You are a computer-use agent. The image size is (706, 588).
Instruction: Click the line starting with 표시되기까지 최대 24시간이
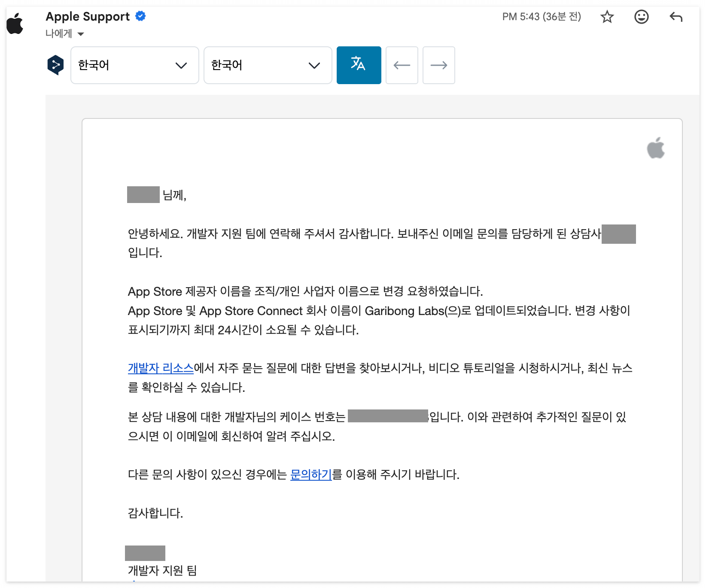tap(243, 330)
